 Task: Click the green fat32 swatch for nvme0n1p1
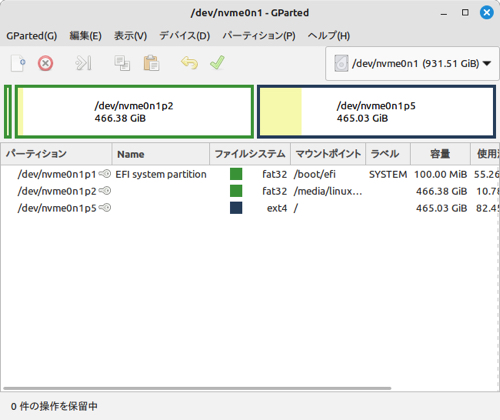point(236,174)
